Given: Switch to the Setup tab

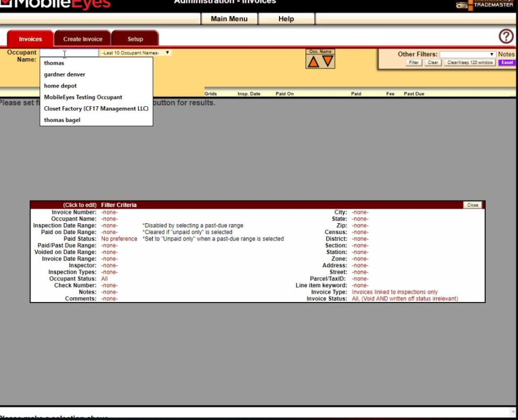Looking at the screenshot, I should point(135,39).
